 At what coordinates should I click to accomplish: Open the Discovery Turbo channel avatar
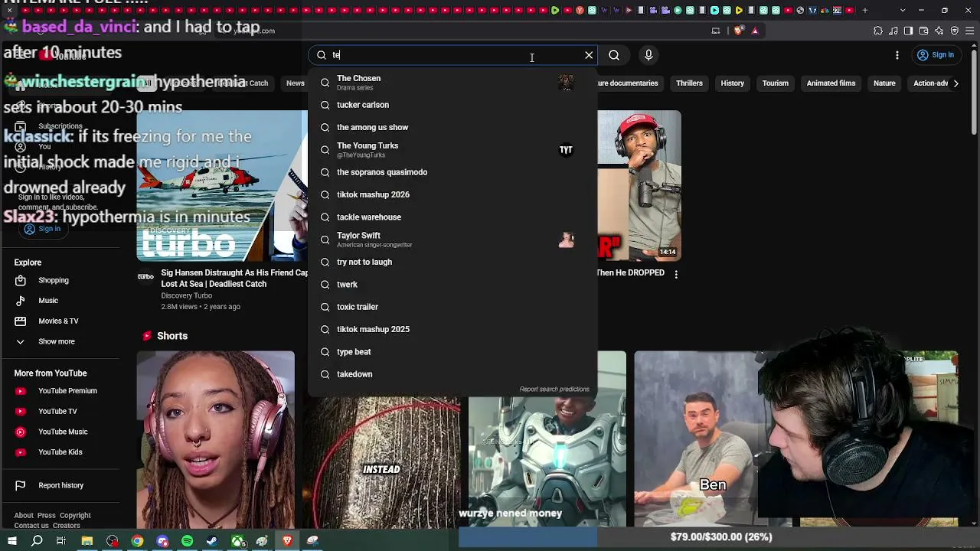tap(145, 277)
